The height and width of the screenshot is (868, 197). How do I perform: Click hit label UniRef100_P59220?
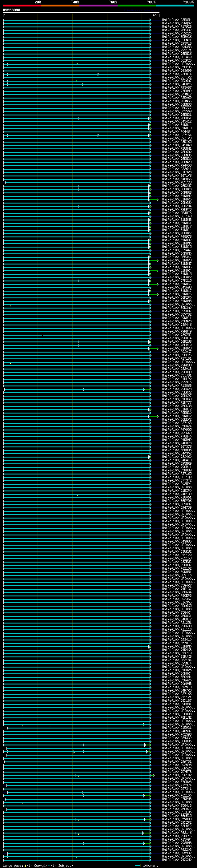[x=177, y=33]
